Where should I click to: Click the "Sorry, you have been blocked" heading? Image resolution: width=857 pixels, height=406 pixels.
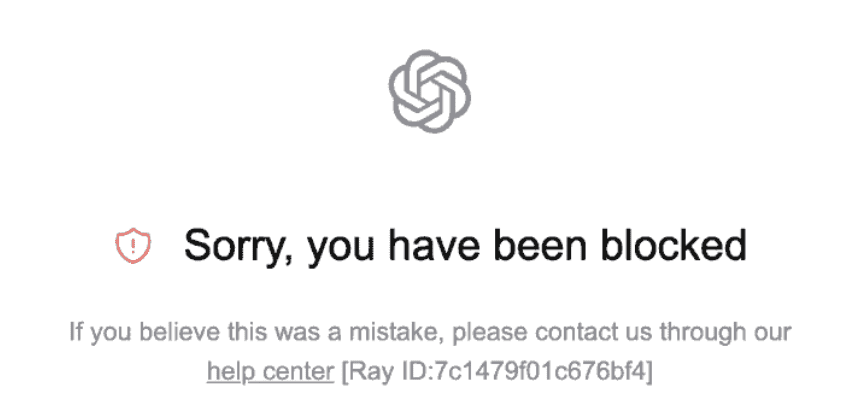pyautogui.click(x=465, y=245)
